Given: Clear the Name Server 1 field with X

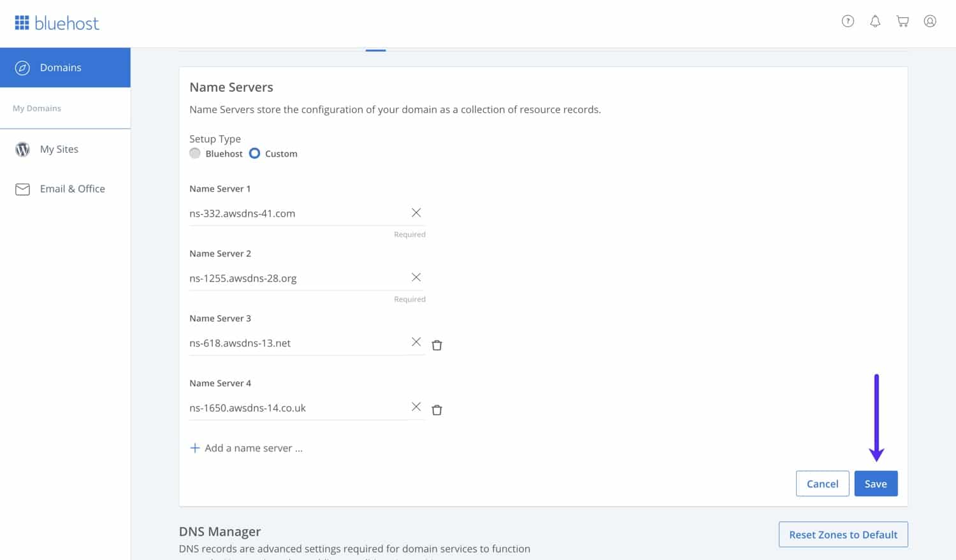Looking at the screenshot, I should click(x=416, y=213).
